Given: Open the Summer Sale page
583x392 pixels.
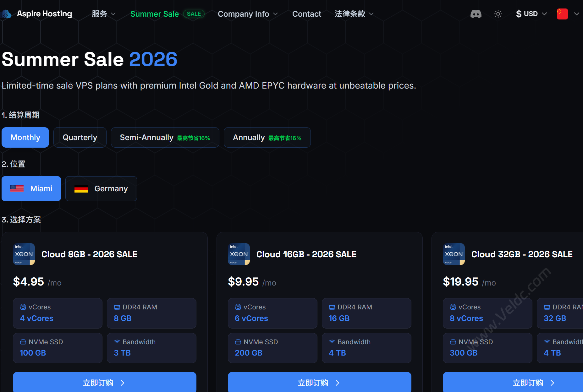Looking at the screenshot, I should [154, 14].
